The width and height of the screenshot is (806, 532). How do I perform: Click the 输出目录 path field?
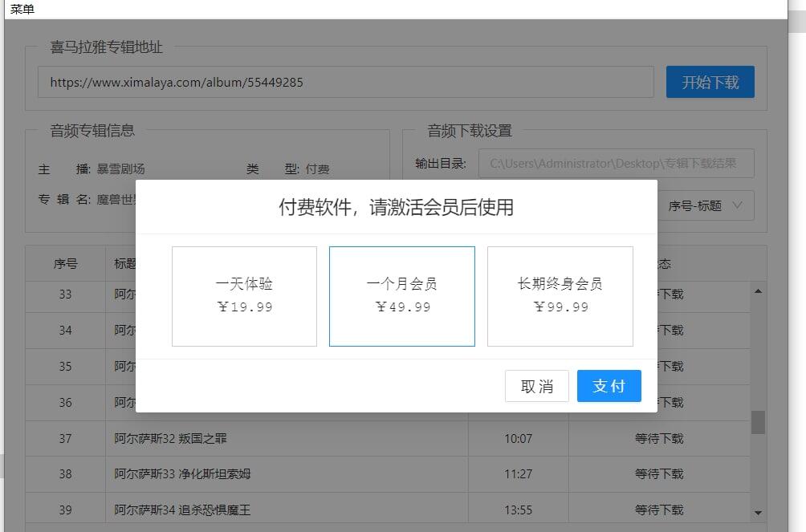pyautogui.click(x=616, y=163)
